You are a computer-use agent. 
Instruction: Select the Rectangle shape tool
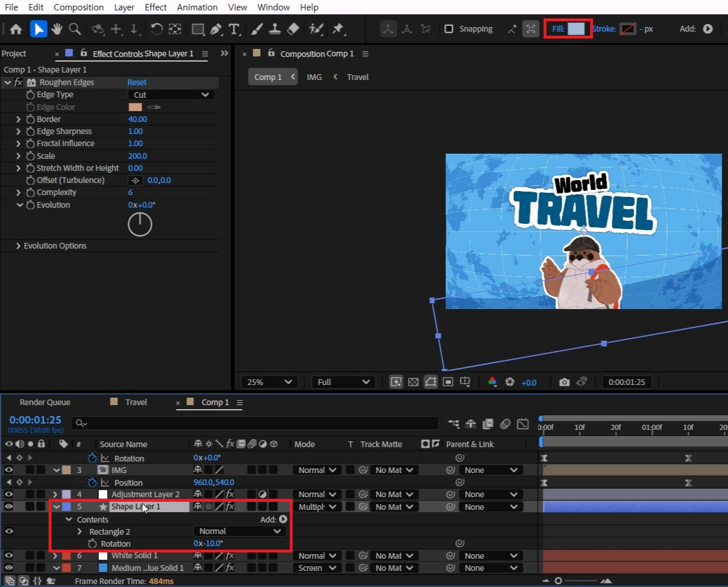198,29
